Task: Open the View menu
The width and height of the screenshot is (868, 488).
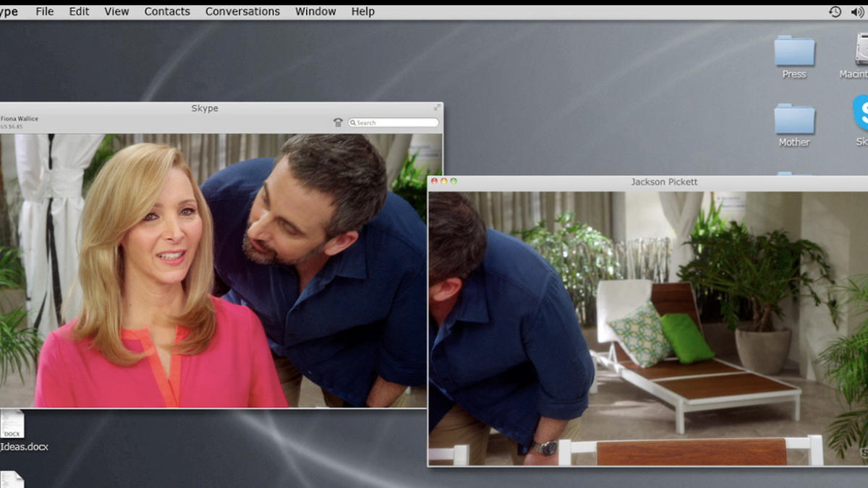Action: tap(116, 12)
